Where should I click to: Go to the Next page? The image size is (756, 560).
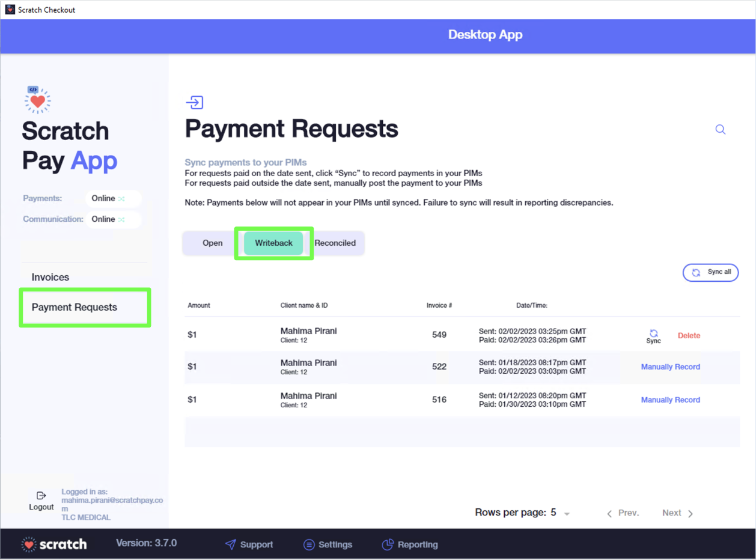(x=678, y=513)
